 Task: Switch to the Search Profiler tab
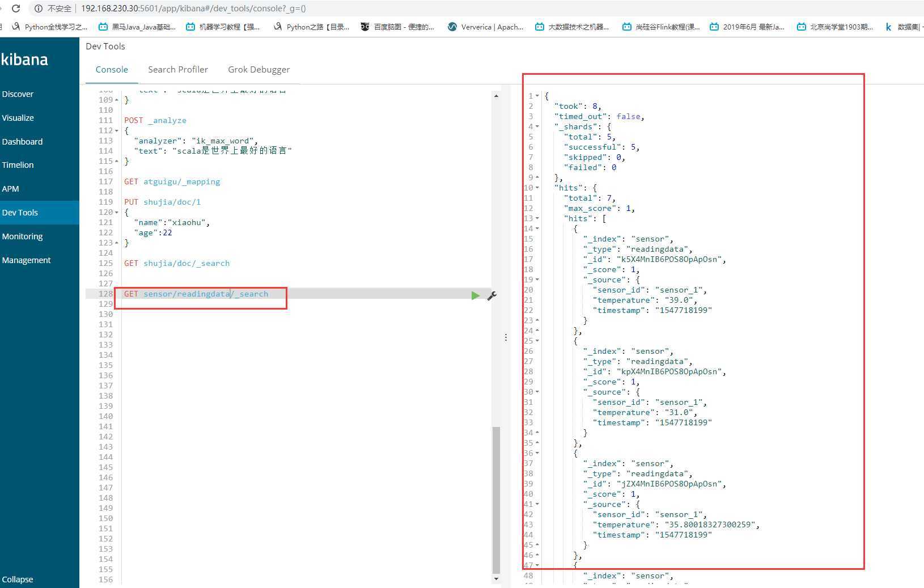tap(178, 70)
